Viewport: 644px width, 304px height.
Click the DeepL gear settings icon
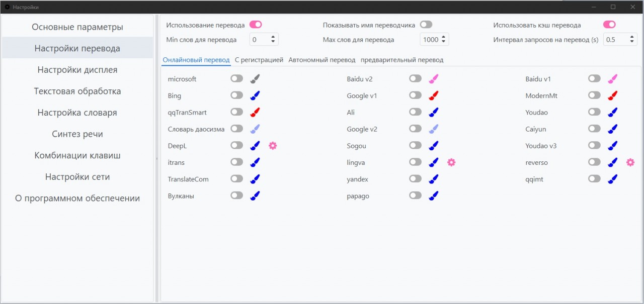(x=273, y=146)
